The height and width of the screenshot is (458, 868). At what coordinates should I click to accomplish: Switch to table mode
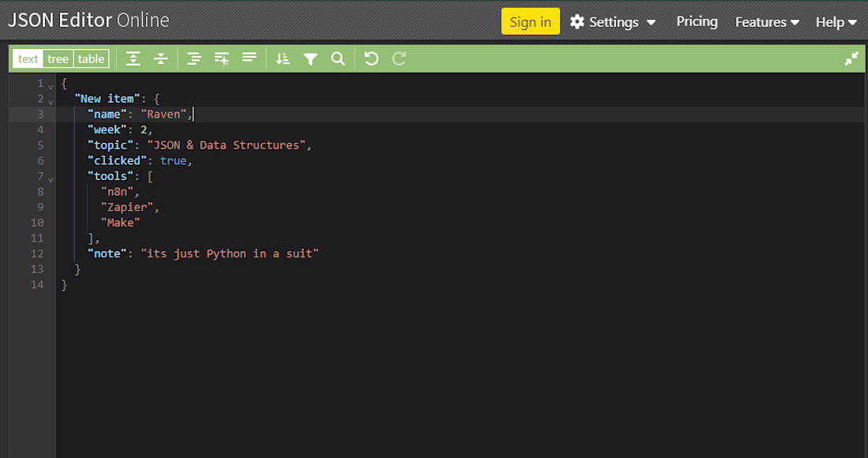(92, 58)
